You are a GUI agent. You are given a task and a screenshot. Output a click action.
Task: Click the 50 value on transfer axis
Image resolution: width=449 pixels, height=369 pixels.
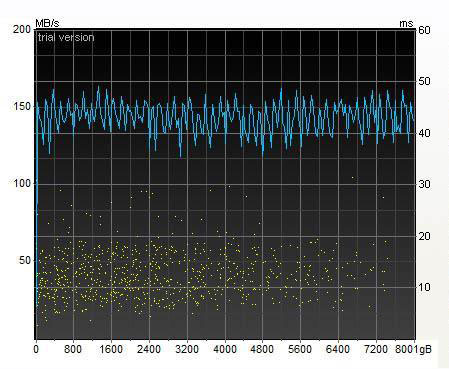(25, 260)
